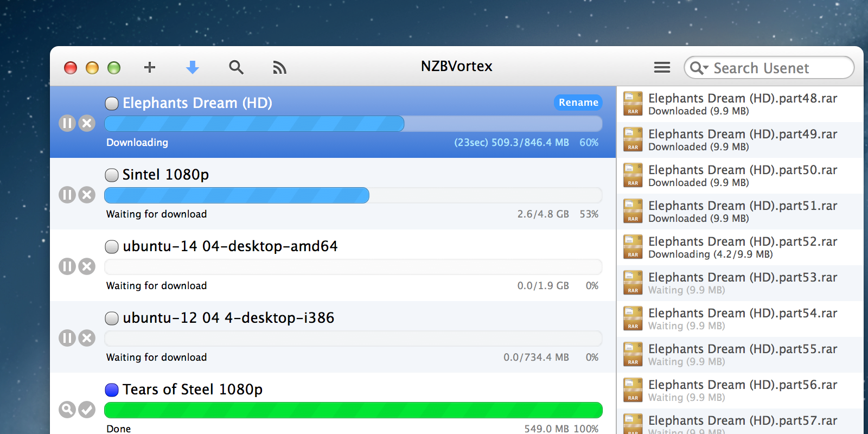Toggle the circle marker beside Sintel 1080p

tap(112, 175)
